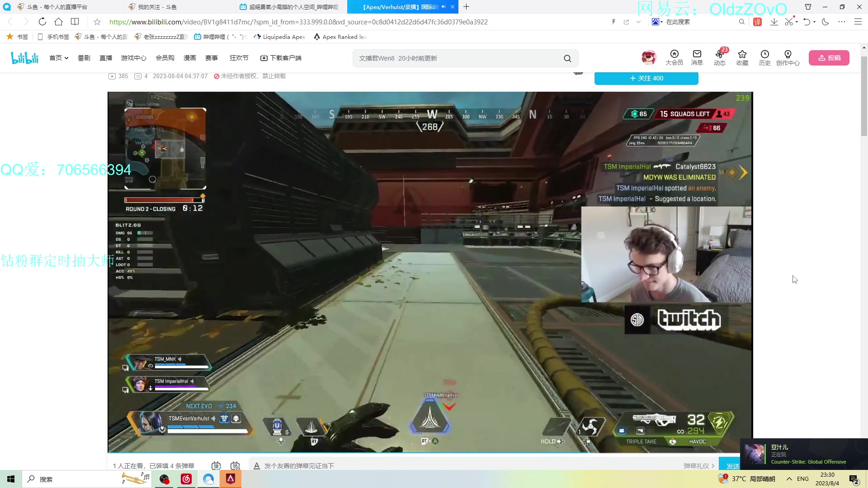Click the 投稿 upload button
Viewport: 868px width, 488px height.
click(x=829, y=58)
